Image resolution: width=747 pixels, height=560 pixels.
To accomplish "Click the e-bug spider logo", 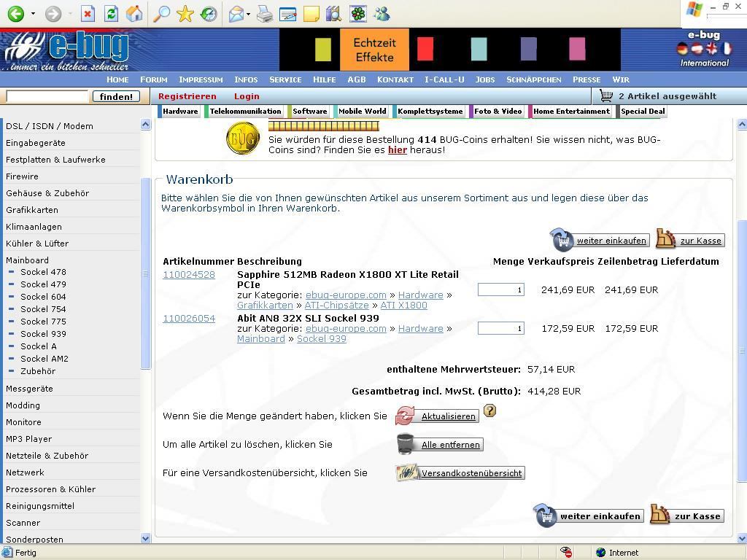I will (66, 50).
